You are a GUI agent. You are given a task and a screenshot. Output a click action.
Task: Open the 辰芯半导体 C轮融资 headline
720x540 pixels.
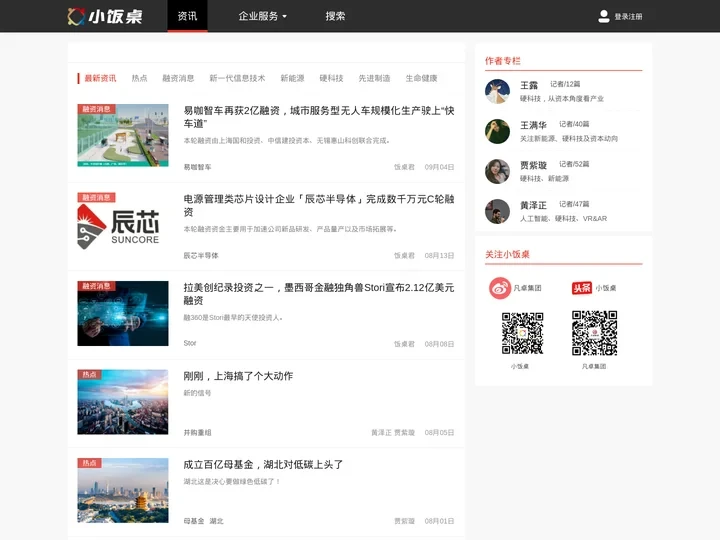(319, 205)
